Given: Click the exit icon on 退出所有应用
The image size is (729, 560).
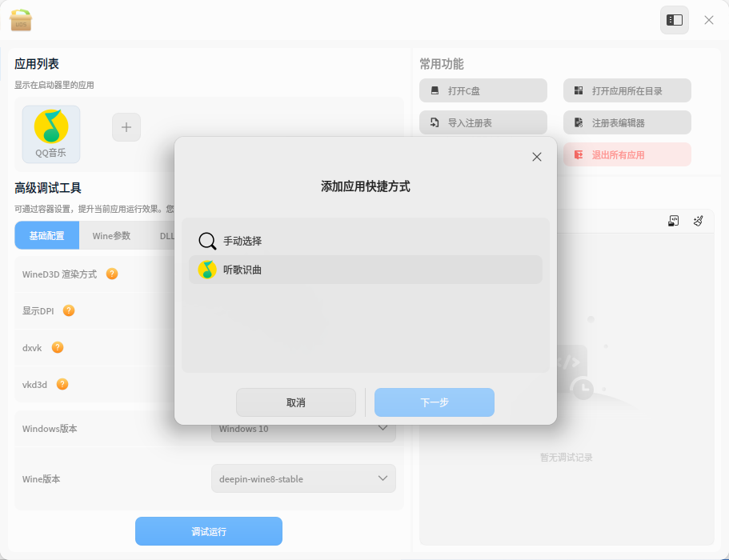Looking at the screenshot, I should 579,154.
